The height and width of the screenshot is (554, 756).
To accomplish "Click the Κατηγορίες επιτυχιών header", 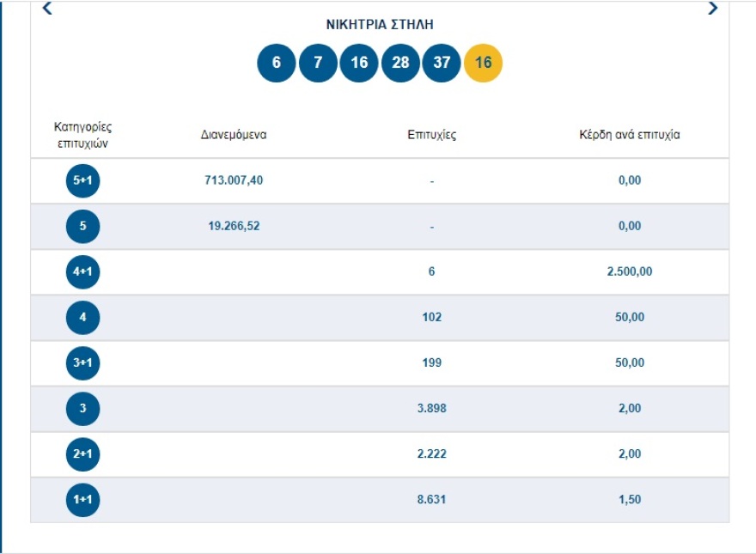I will coord(83,135).
